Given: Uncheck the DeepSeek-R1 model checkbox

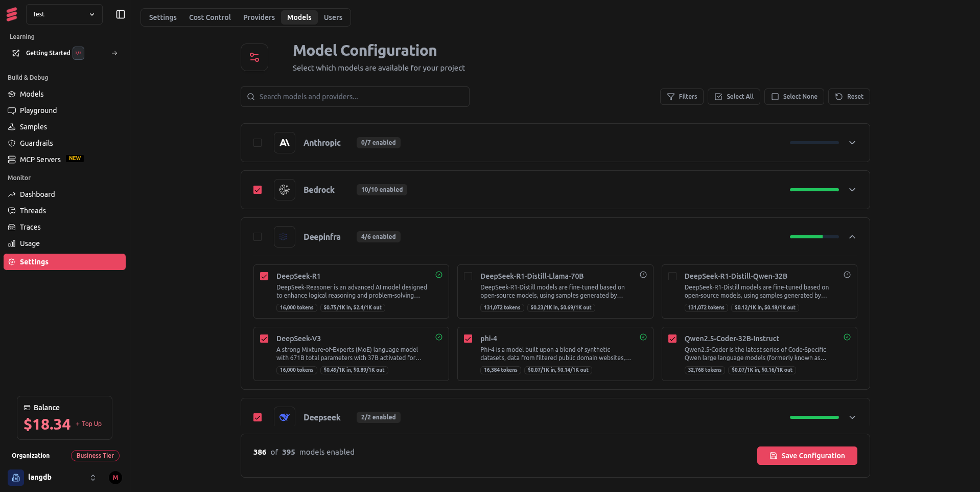Looking at the screenshot, I should pos(264,276).
